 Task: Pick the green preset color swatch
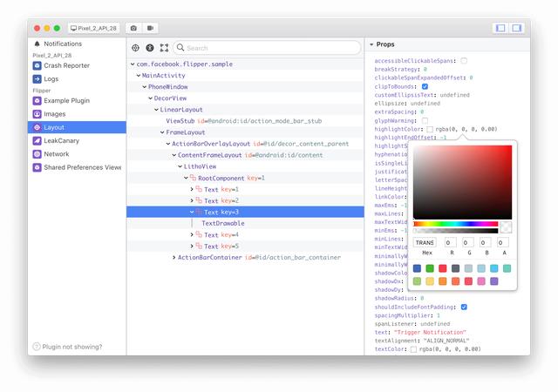[430, 268]
